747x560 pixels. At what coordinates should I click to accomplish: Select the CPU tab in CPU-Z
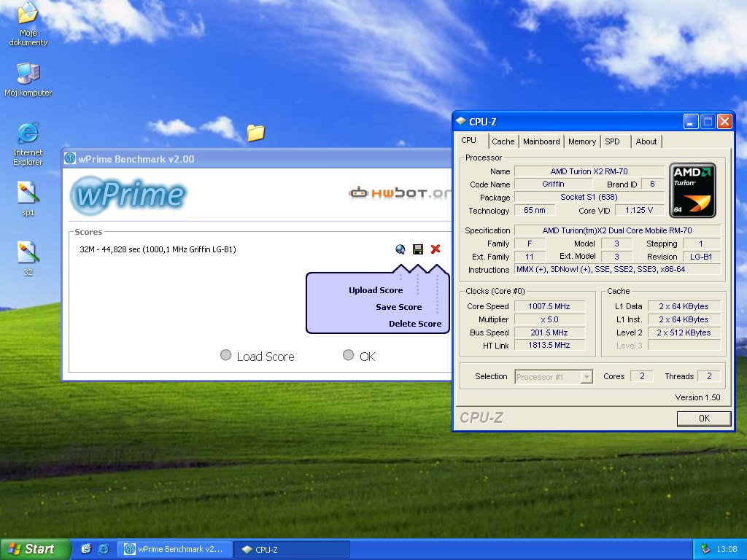tap(469, 141)
